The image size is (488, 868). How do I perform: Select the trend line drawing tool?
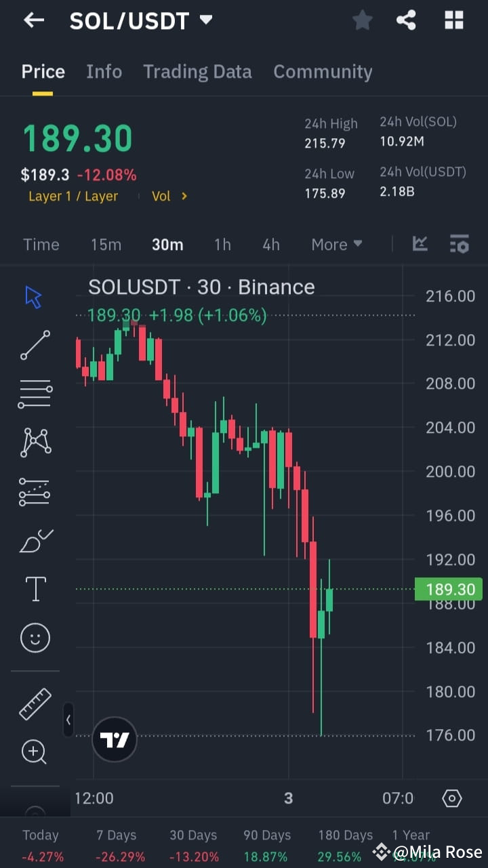pyautogui.click(x=35, y=345)
